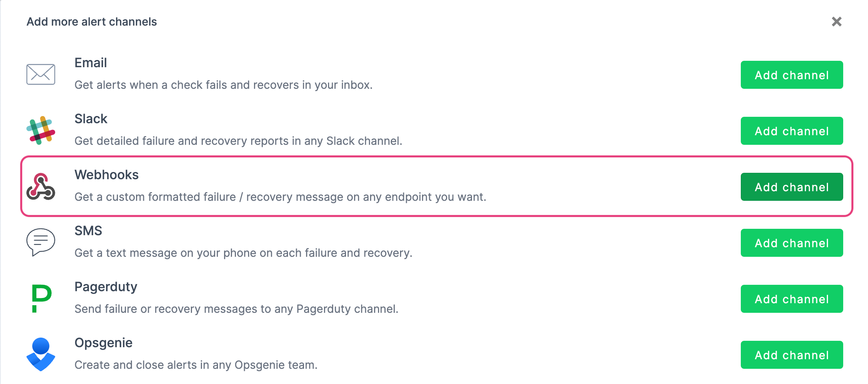Add the SMS alert channel
The height and width of the screenshot is (384, 868).
[x=792, y=243]
